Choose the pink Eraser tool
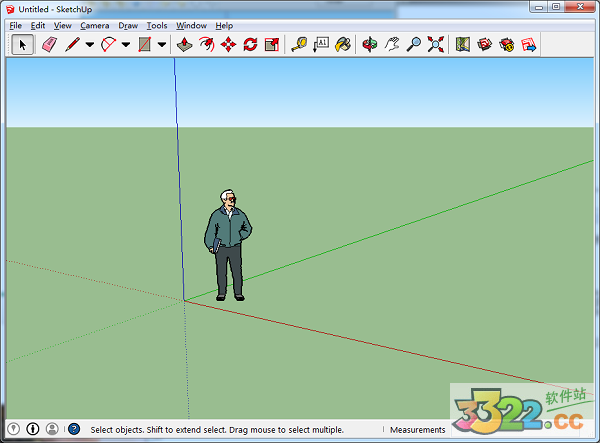600x443 pixels. 49,45
